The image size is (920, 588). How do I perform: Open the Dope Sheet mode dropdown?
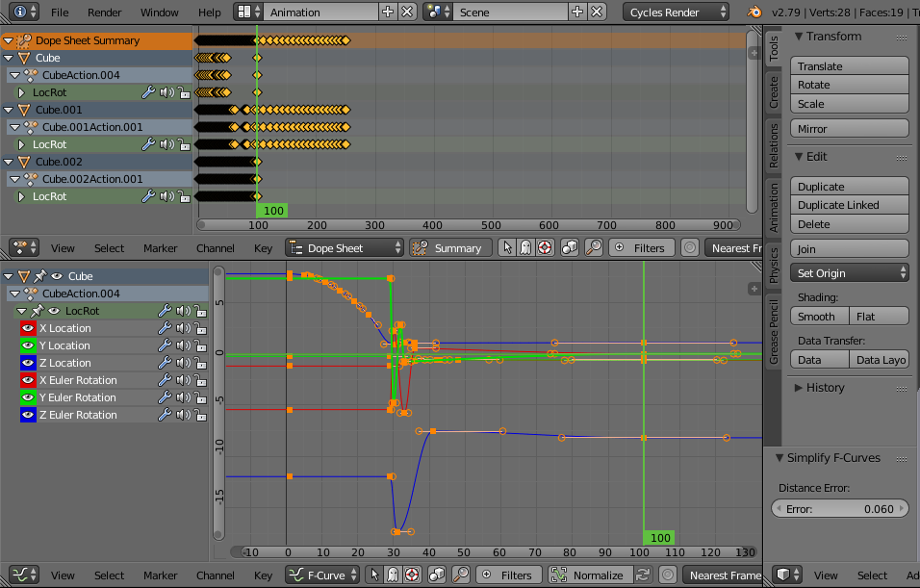(x=345, y=247)
